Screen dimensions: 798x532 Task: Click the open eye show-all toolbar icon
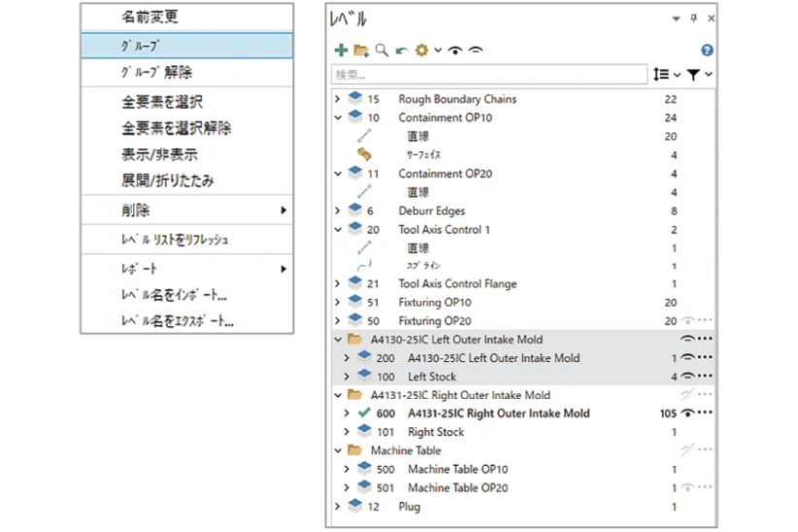click(x=454, y=50)
